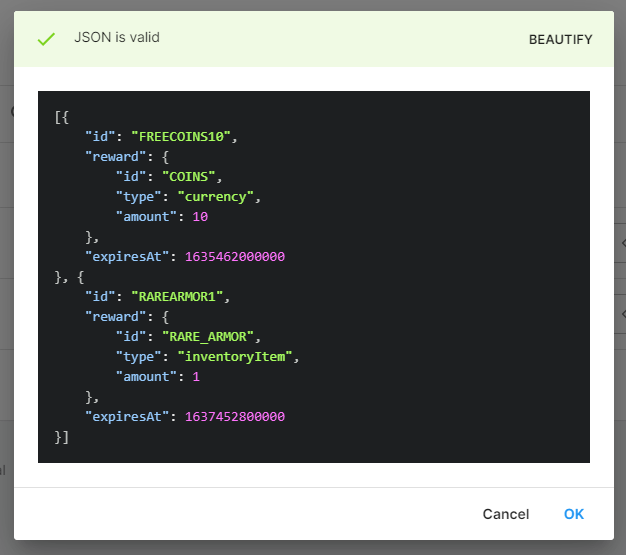Click the amount value 1 for RARE_ARMOR
The width and height of the screenshot is (626, 555).
point(196,376)
